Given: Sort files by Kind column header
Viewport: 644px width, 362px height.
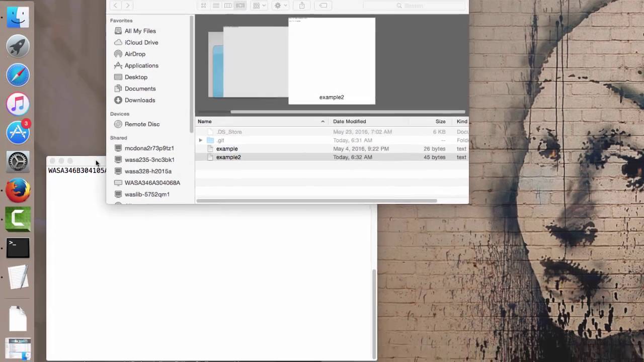Looking at the screenshot, I should [461, 121].
